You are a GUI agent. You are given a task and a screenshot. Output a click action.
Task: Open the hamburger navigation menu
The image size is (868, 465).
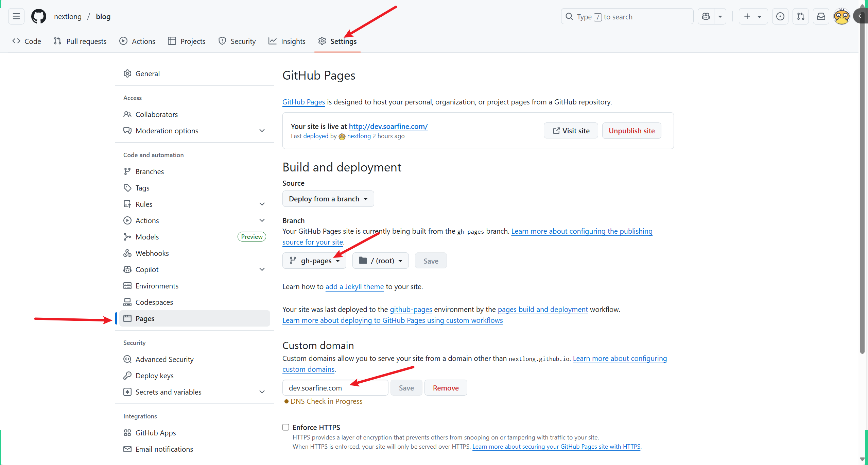(x=16, y=16)
